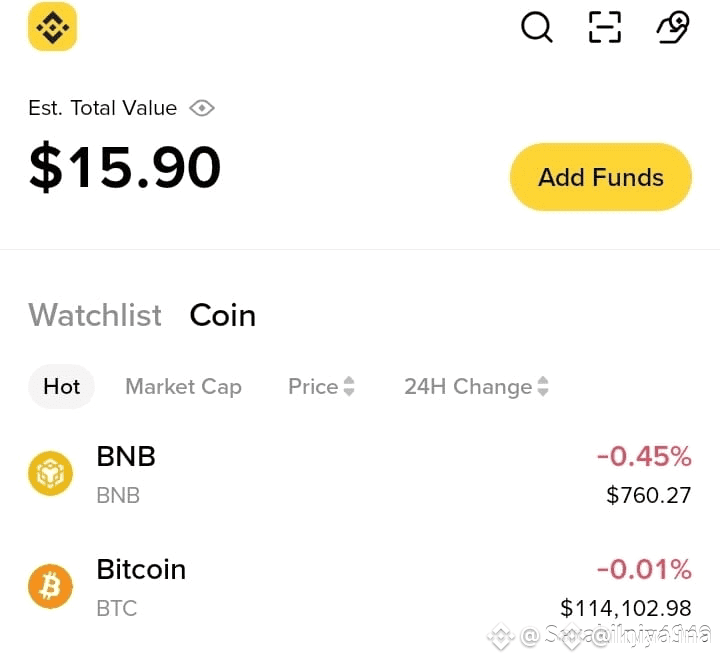
Task: Tap the Bitcoin price $114,102.98
Action: [x=625, y=608]
